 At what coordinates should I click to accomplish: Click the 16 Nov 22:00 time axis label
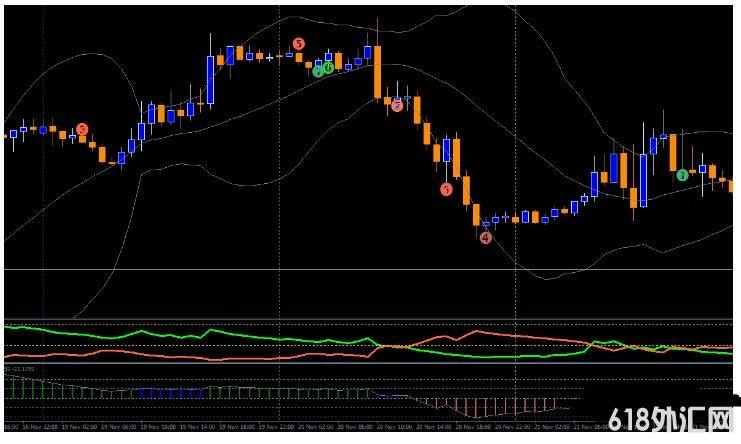pos(40,427)
